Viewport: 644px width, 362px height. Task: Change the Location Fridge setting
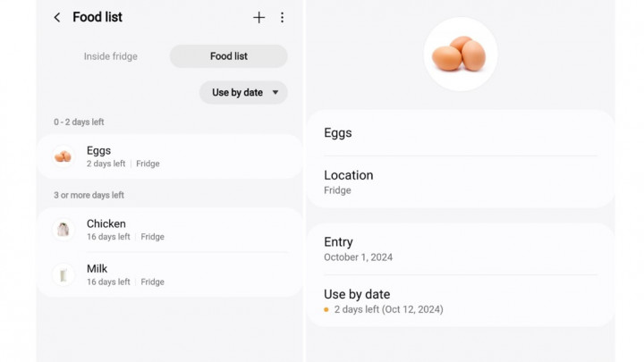[x=460, y=181]
